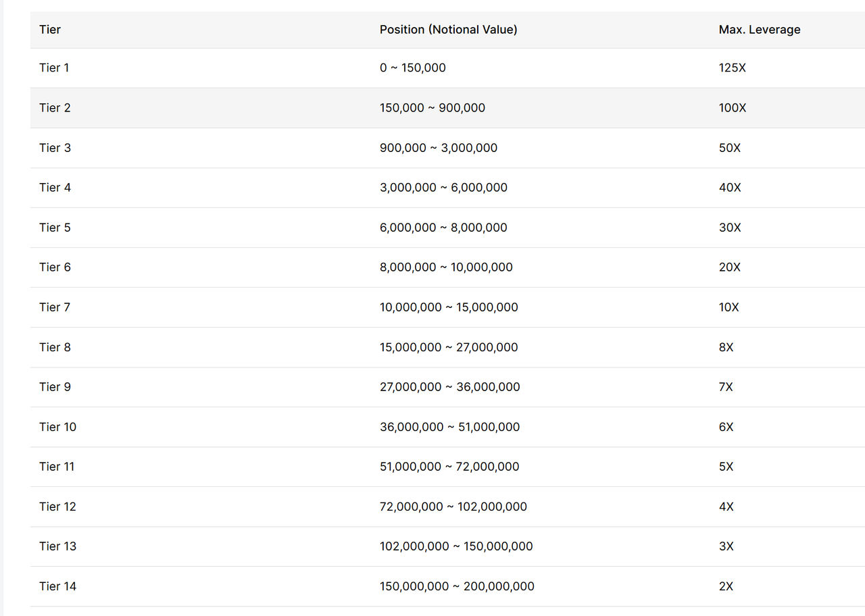Select the Tier 4 row label
Viewport: 865px width, 616px height.
[x=55, y=188]
